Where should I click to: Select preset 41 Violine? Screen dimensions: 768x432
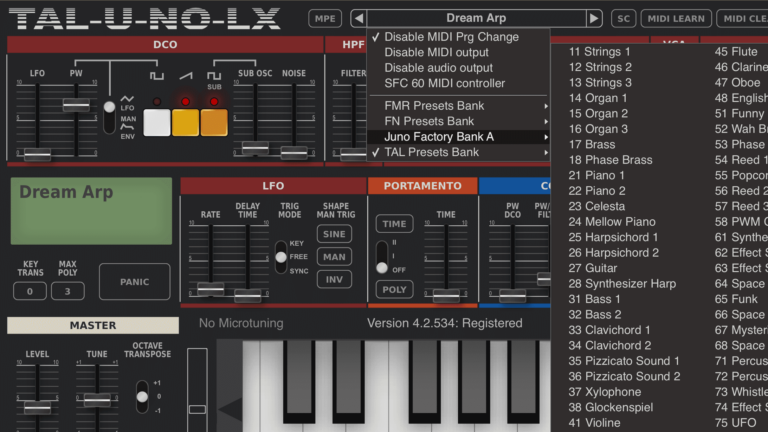(594, 423)
